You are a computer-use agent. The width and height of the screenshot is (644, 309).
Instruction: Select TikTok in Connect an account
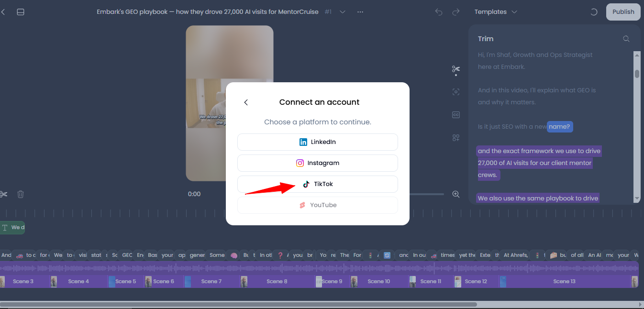pos(318,184)
